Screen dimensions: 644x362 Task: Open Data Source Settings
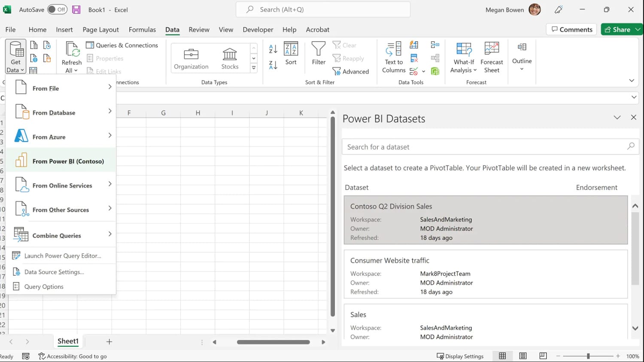pyautogui.click(x=61, y=272)
